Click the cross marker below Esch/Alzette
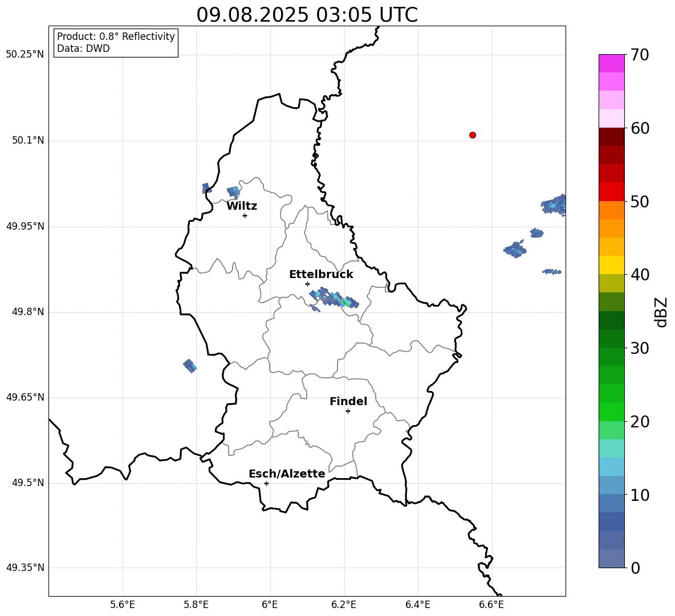Viewport: 675px width, 616px height. (x=266, y=483)
